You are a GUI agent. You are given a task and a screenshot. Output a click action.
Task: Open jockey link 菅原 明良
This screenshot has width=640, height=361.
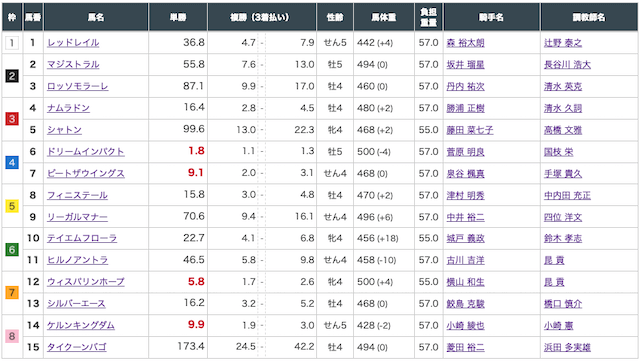[465, 152]
